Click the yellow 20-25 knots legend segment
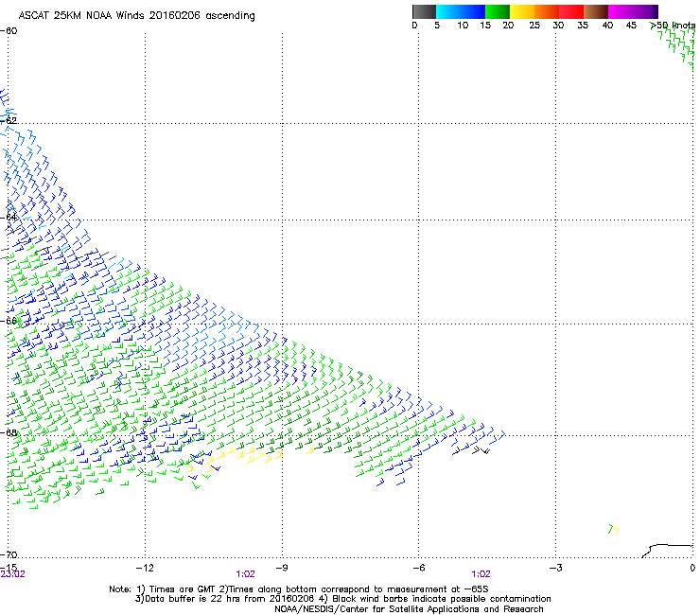 [x=522, y=11]
